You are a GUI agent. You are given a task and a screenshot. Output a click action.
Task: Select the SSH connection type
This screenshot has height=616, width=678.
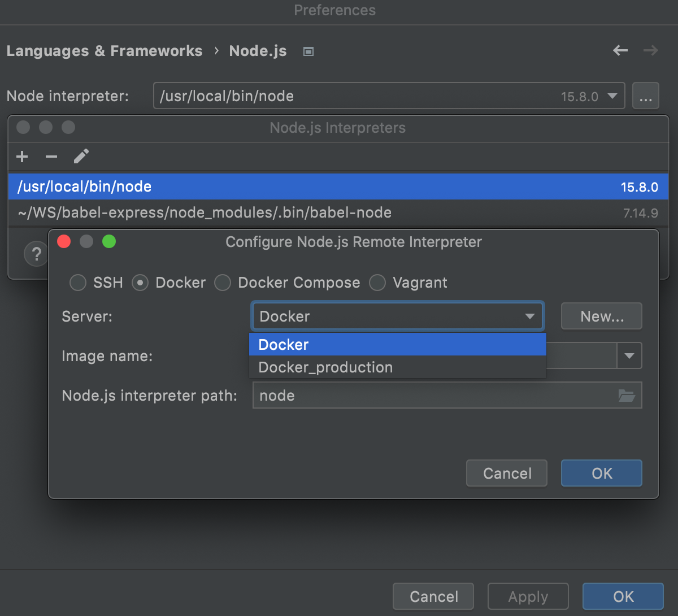click(77, 283)
